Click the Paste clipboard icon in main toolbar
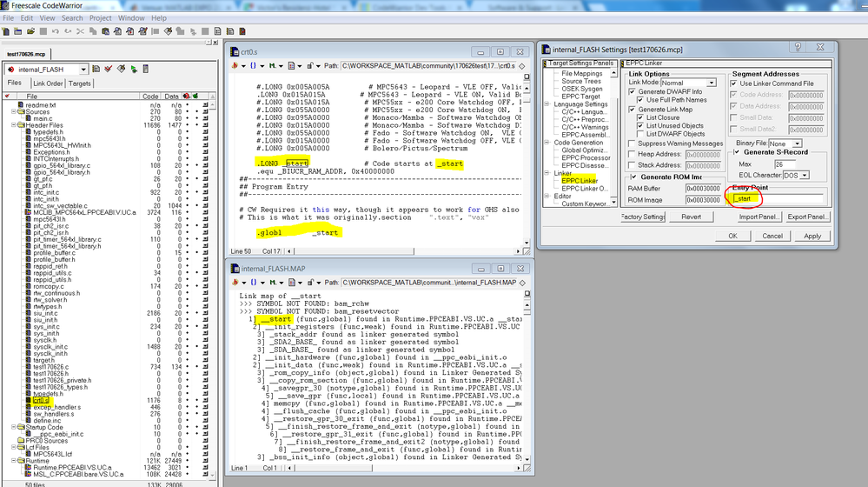The image size is (868, 487). click(x=105, y=31)
